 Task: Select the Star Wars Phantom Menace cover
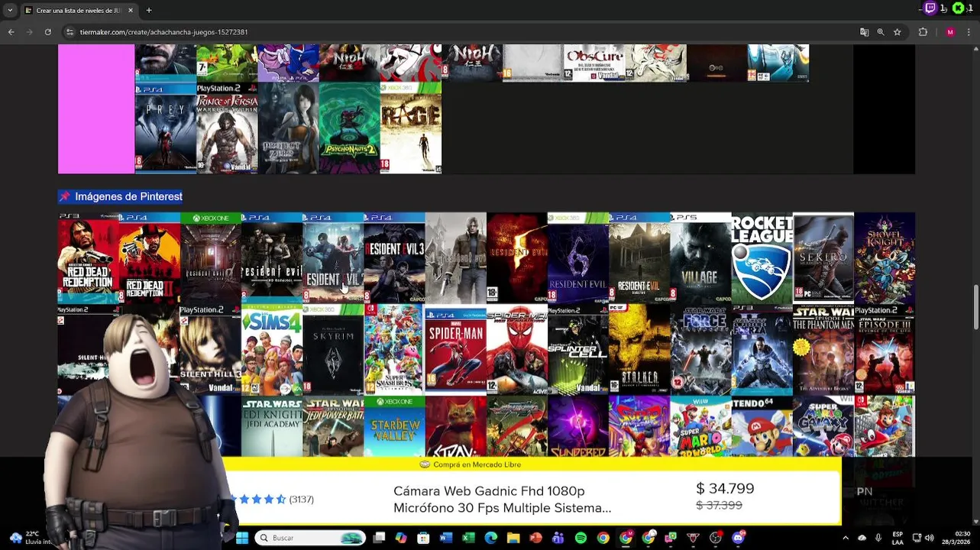click(823, 350)
